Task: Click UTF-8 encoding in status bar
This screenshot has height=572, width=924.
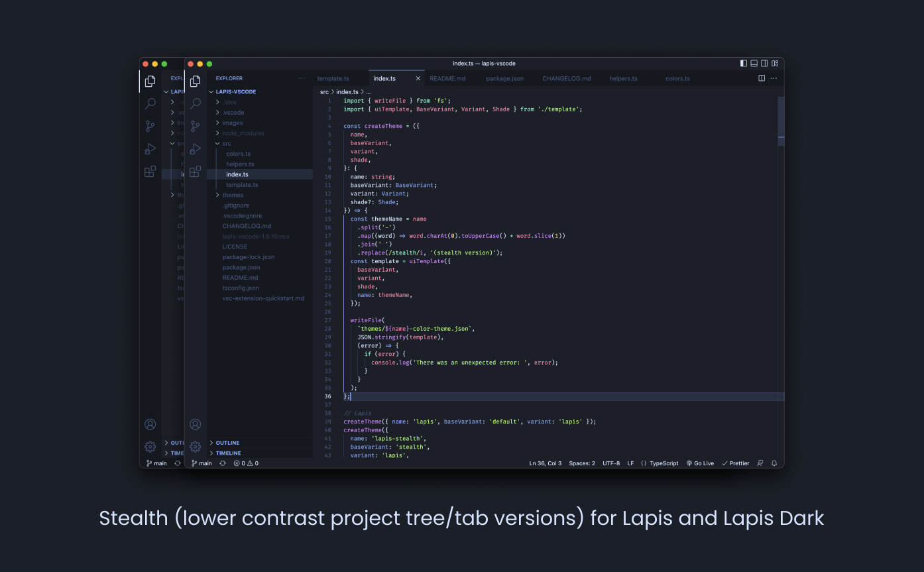Action: (611, 463)
